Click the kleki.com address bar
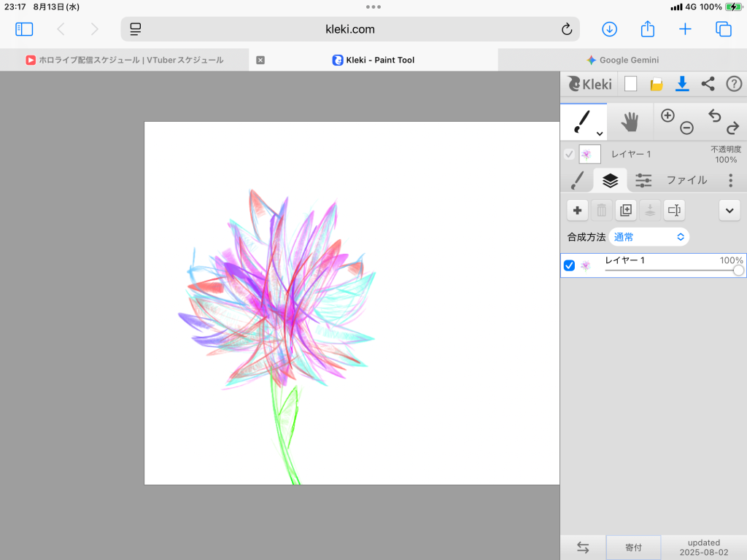 pos(350,29)
